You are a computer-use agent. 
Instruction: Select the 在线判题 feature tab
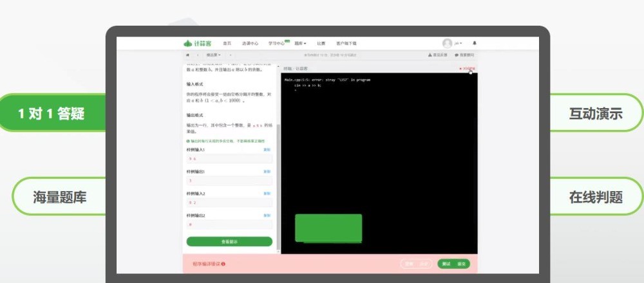(596, 196)
